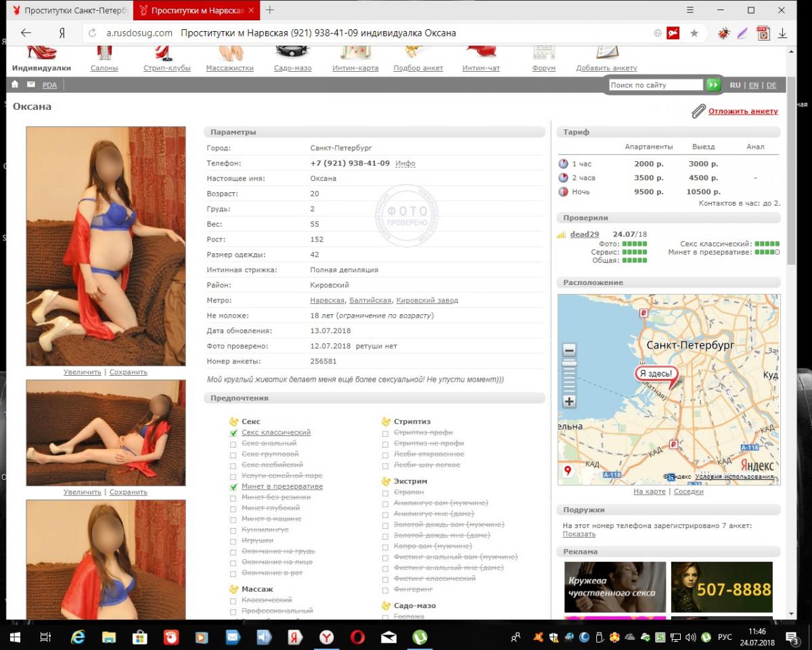Open the envelope mail icon beside PDA

30,85
